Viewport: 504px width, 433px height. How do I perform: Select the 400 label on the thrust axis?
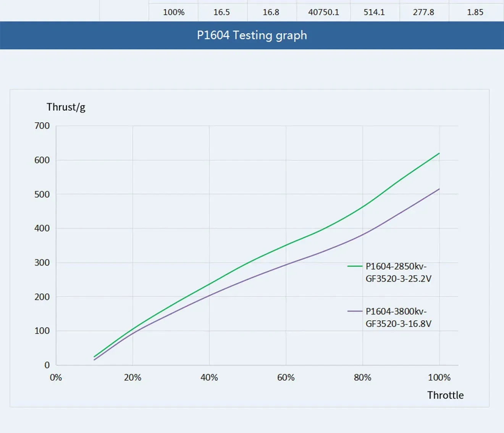click(42, 228)
